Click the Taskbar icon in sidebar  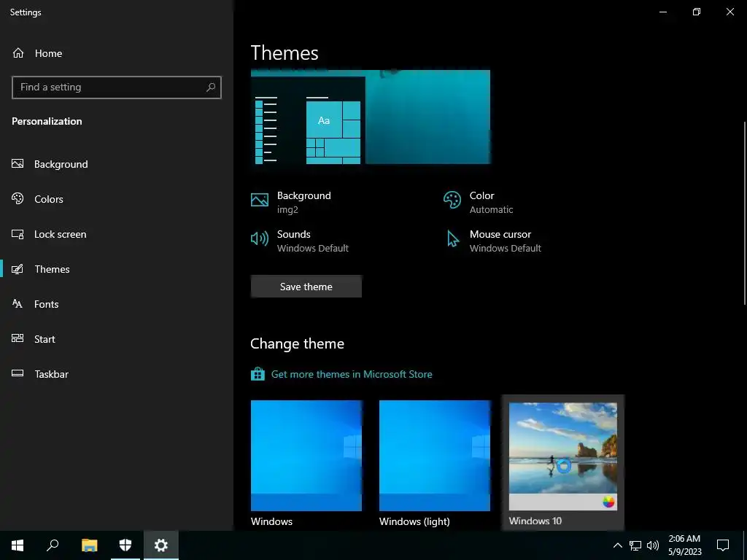point(18,373)
